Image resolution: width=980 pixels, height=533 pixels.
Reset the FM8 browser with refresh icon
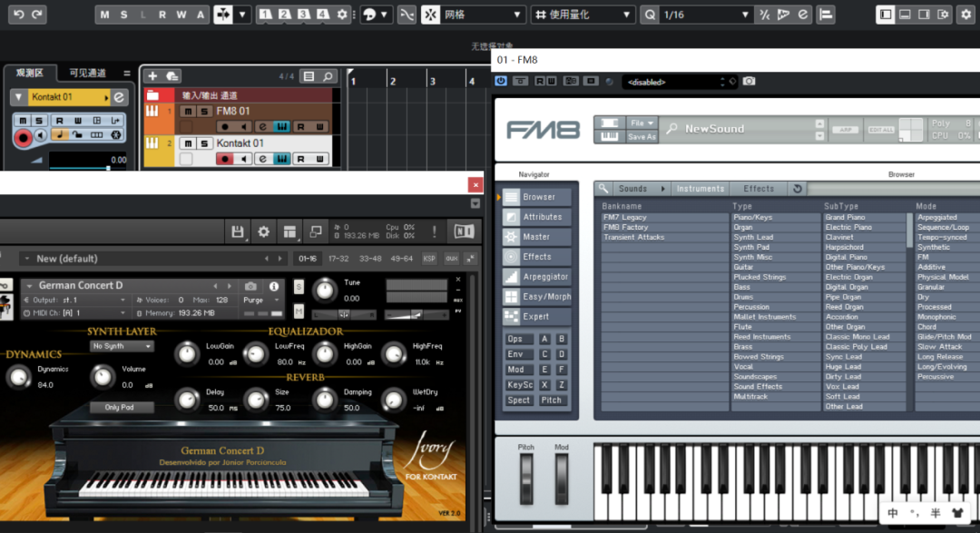click(x=798, y=188)
